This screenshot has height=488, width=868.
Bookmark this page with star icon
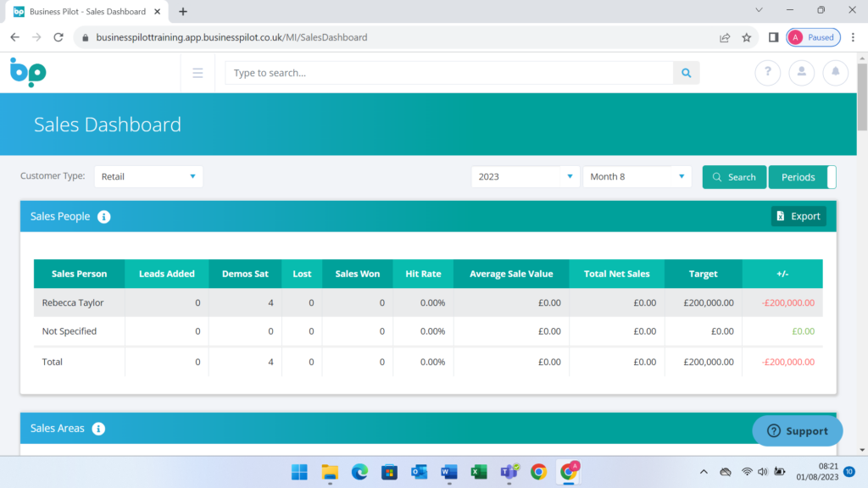747,37
